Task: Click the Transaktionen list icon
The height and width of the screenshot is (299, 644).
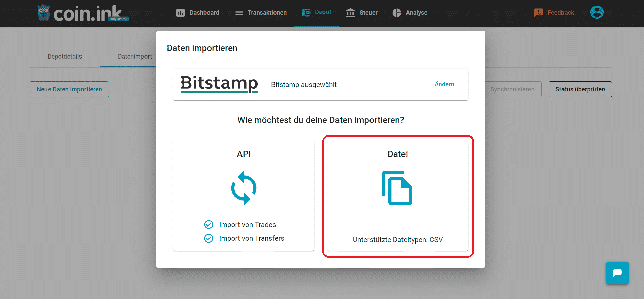Action: coord(238,13)
